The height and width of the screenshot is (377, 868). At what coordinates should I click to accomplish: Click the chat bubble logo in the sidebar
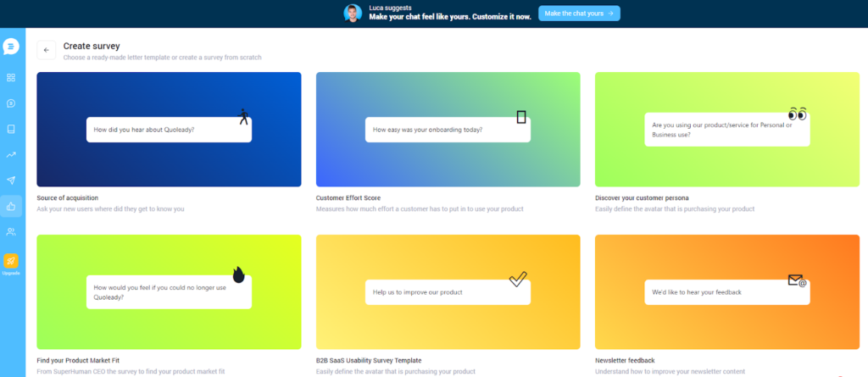11,47
